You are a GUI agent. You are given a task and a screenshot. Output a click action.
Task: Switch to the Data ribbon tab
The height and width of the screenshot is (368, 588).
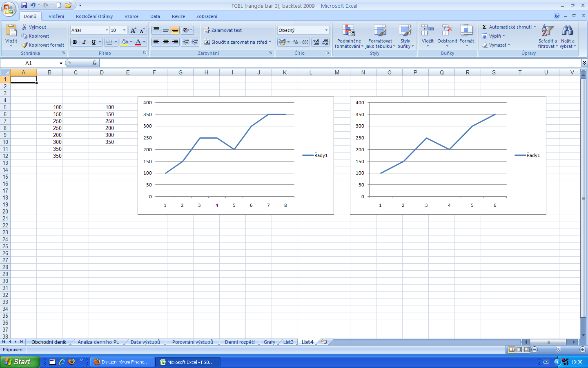pos(155,16)
